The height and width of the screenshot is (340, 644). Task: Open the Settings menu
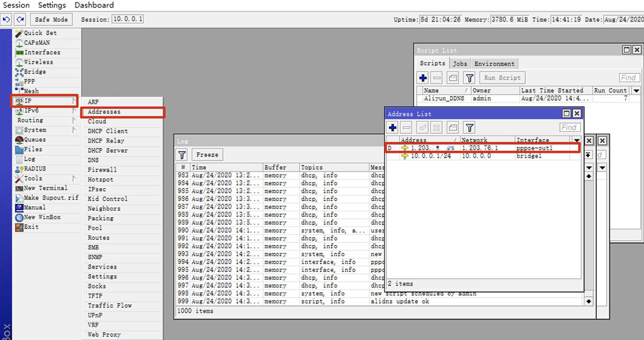[52, 5]
